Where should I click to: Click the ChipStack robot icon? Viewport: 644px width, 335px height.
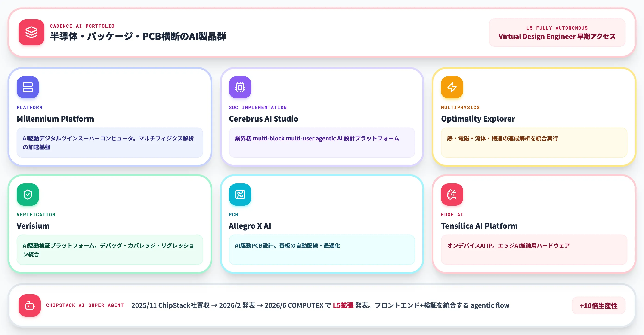30,305
